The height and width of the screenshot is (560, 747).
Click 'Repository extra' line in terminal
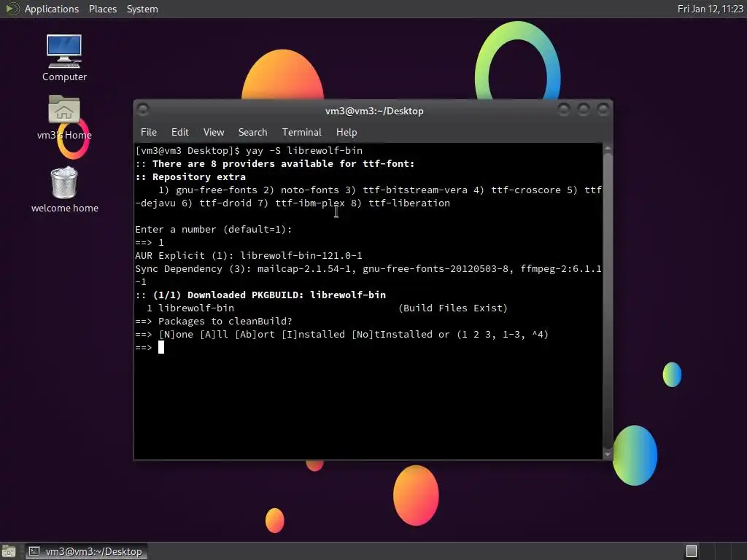click(190, 176)
